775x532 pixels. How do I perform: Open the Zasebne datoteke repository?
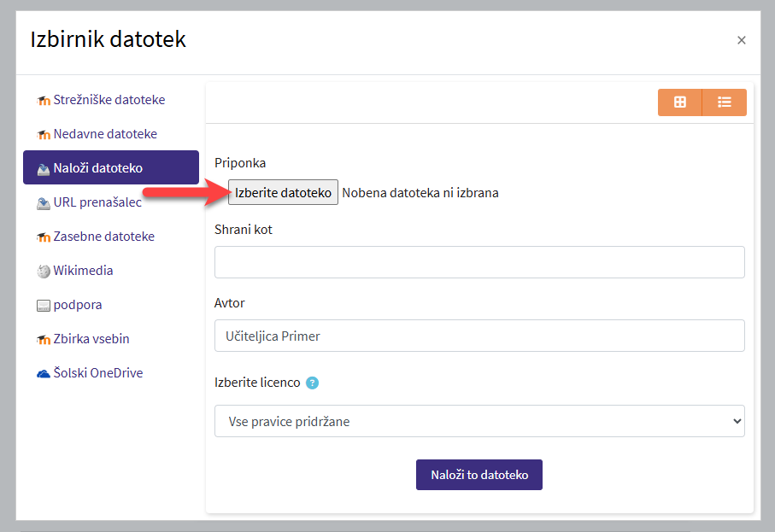[x=103, y=237]
